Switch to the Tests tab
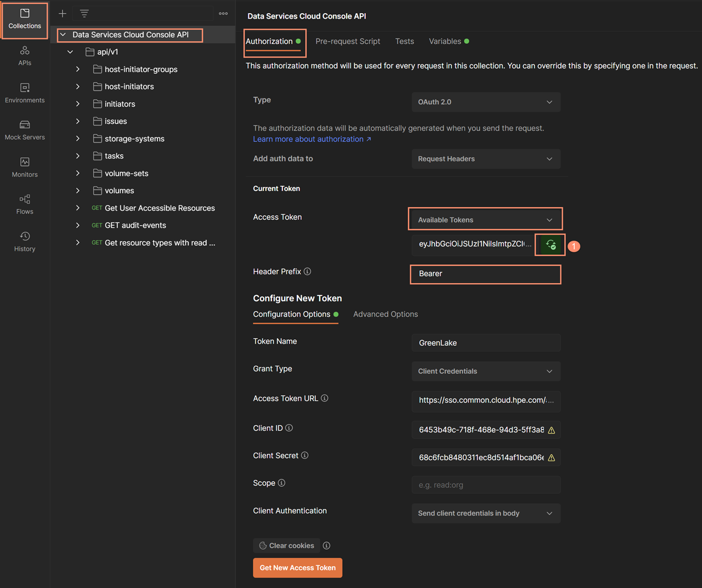Viewport: 702px width, 588px height. click(x=405, y=42)
